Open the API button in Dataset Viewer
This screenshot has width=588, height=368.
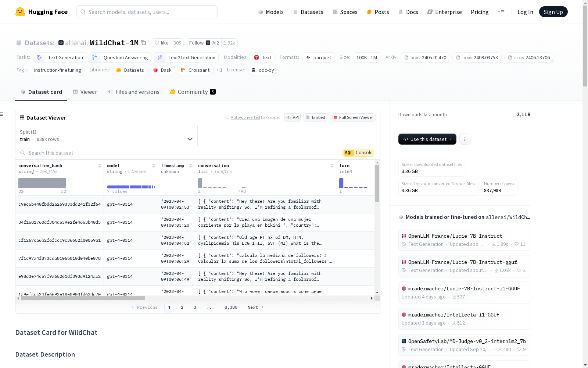293,117
